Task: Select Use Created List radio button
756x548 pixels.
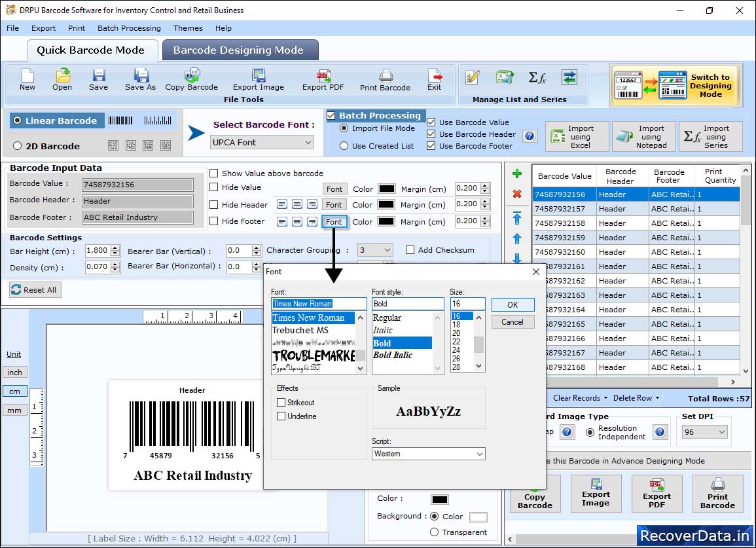Action: click(344, 146)
